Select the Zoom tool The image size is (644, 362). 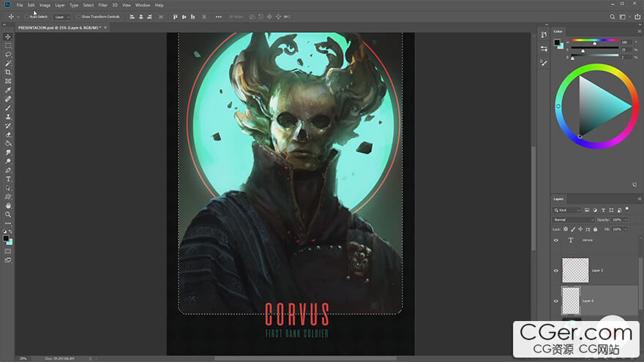click(8, 215)
